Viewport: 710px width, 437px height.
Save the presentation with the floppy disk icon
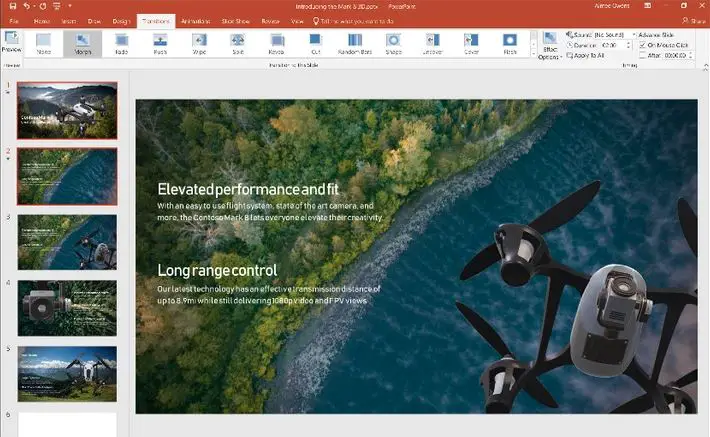coord(13,6)
